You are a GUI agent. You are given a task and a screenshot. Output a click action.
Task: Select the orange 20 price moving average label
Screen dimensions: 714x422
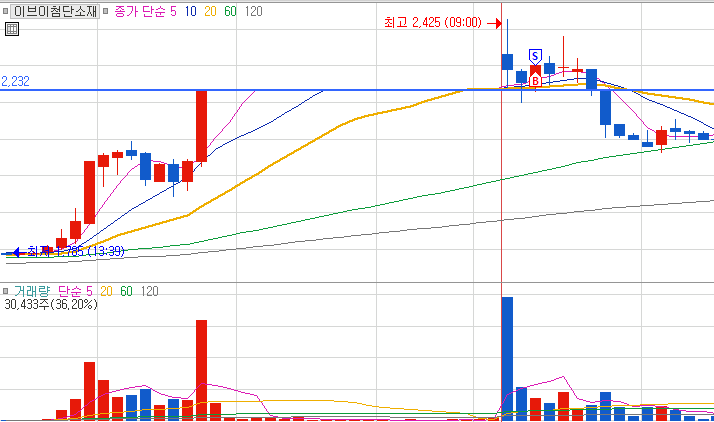point(210,11)
